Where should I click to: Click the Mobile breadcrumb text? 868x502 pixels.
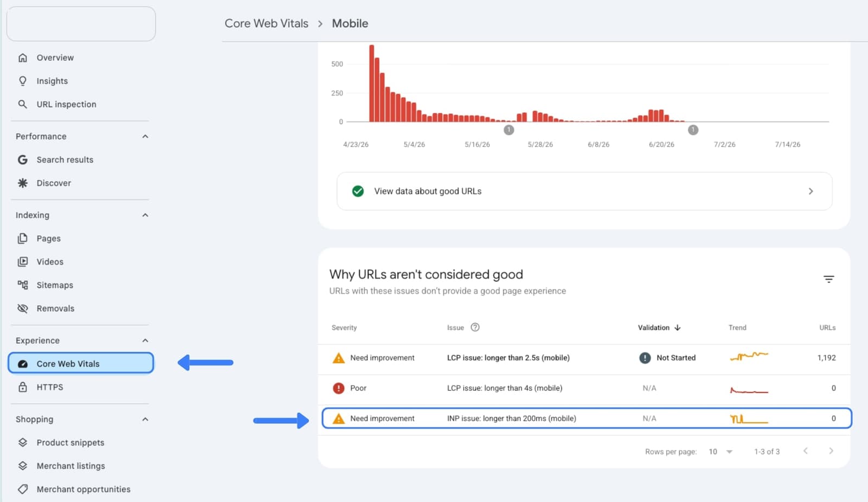(x=350, y=23)
